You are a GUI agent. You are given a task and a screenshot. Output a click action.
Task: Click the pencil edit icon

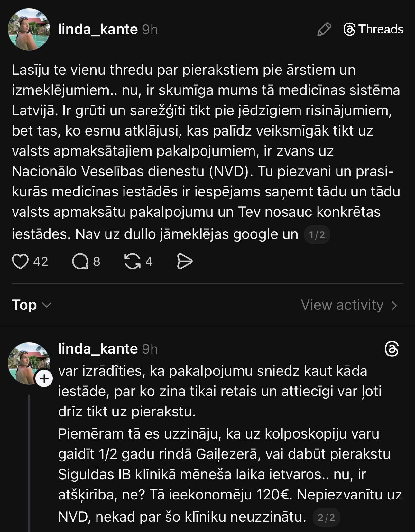tap(324, 30)
